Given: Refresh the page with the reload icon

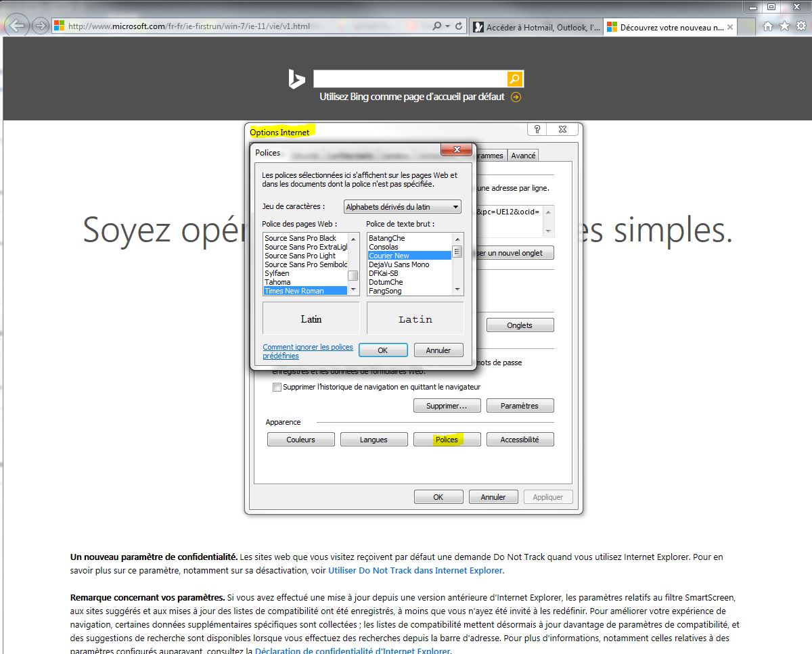Looking at the screenshot, I should (459, 26).
